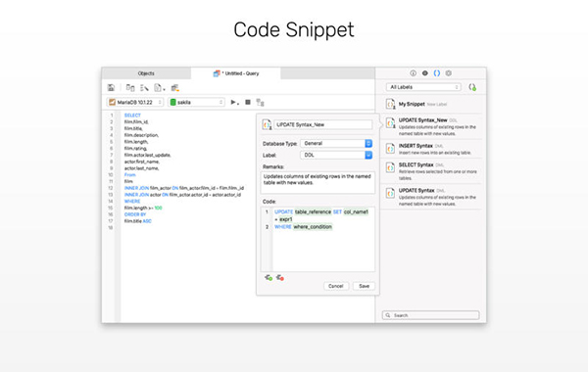This screenshot has width=588, height=372.
Task: Click the Save button in snippet dialog
Action: coord(365,286)
